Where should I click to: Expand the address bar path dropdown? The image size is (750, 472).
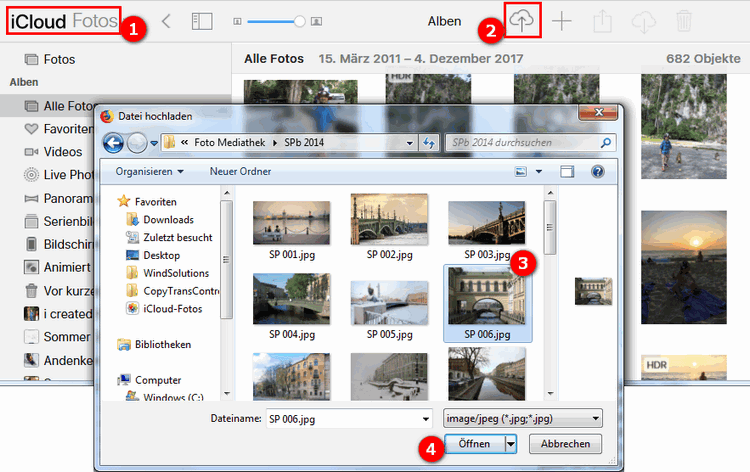point(409,143)
